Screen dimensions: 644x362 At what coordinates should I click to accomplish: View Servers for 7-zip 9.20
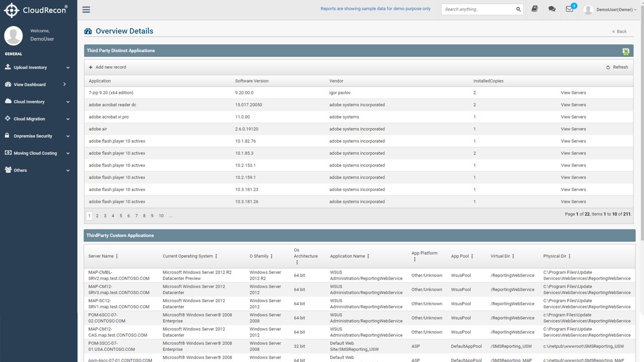(x=574, y=93)
